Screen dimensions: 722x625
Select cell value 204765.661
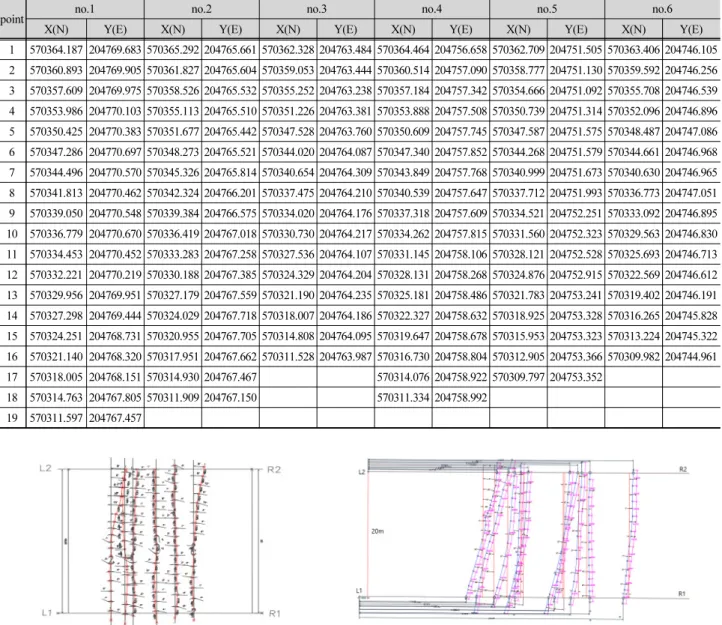click(x=230, y=50)
